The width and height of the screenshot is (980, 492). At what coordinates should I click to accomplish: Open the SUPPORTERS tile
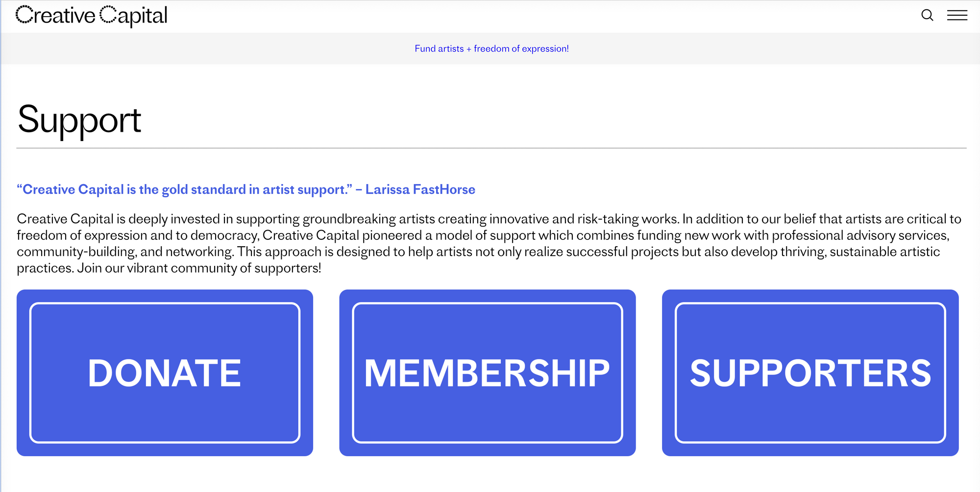tap(810, 373)
